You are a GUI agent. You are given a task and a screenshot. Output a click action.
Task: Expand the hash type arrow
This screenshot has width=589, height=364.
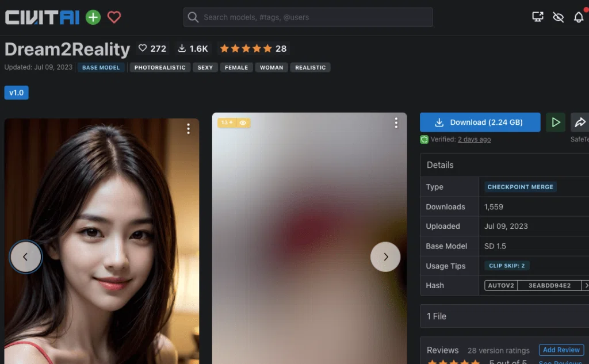click(x=586, y=285)
